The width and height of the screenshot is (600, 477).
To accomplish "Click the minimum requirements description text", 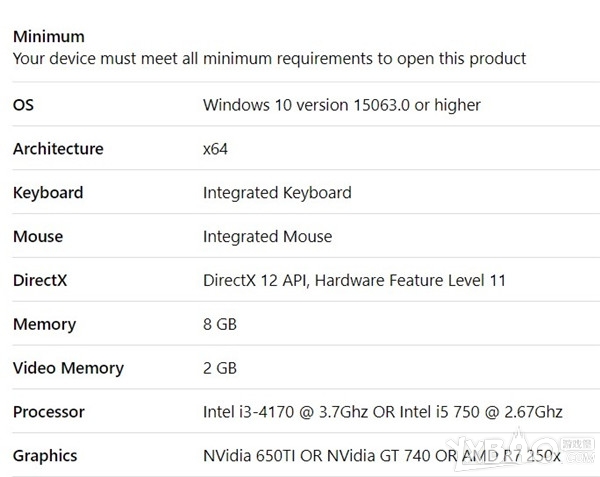I will [x=269, y=59].
